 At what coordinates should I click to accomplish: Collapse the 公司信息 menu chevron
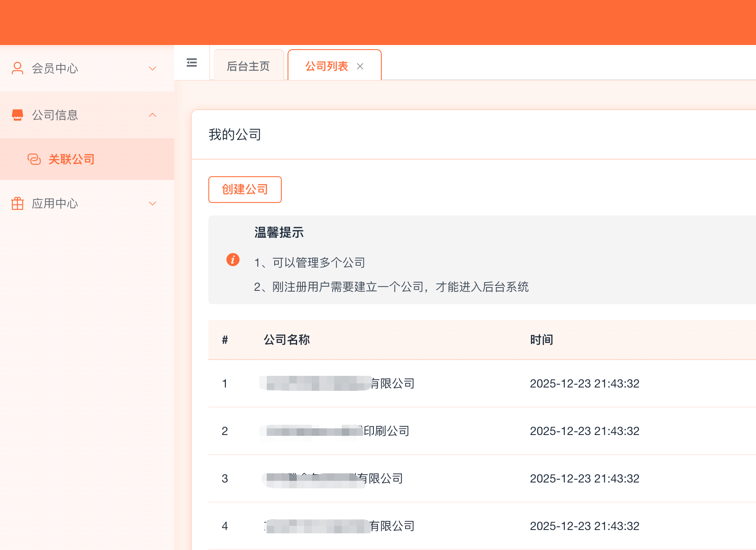(153, 115)
